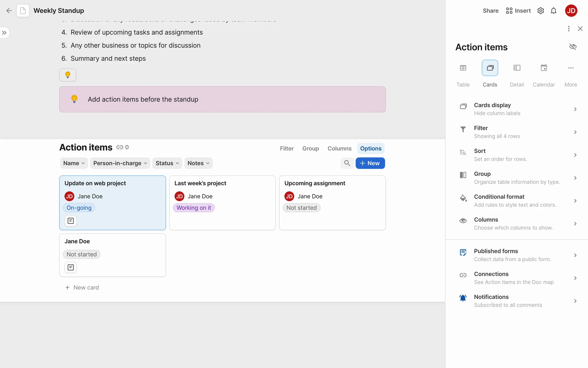The height and width of the screenshot is (368, 588).
Task: Open the search icon in Action items toolbar
Action: (347, 163)
